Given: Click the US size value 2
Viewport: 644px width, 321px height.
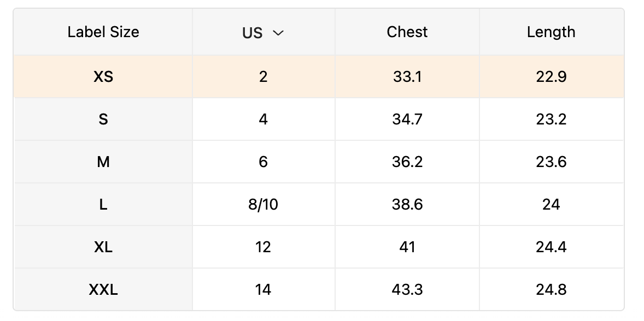Looking at the screenshot, I should 264,76.
